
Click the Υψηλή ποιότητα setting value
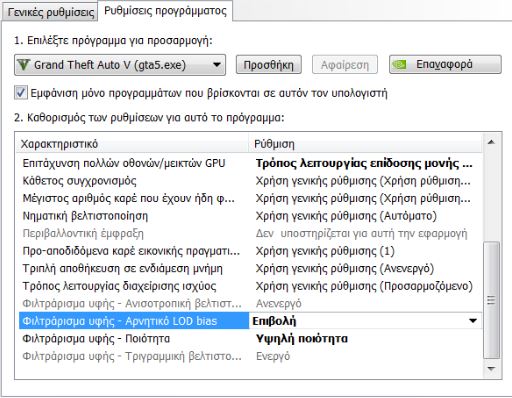point(302,339)
